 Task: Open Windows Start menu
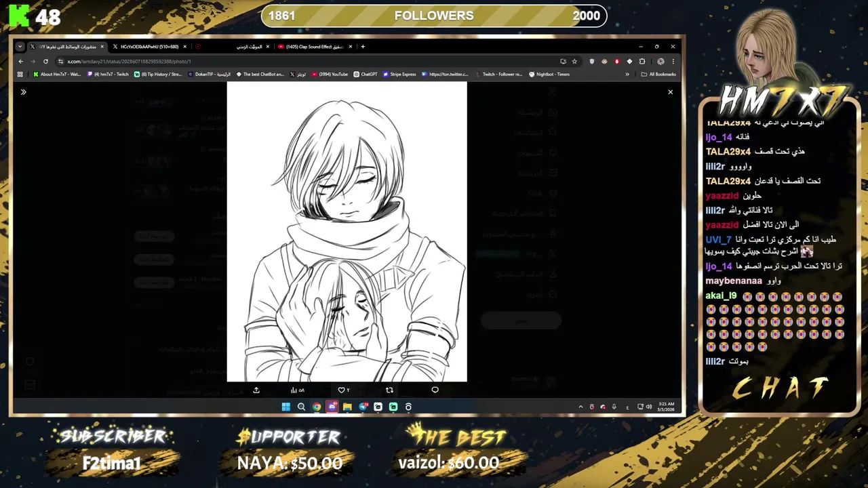click(285, 407)
